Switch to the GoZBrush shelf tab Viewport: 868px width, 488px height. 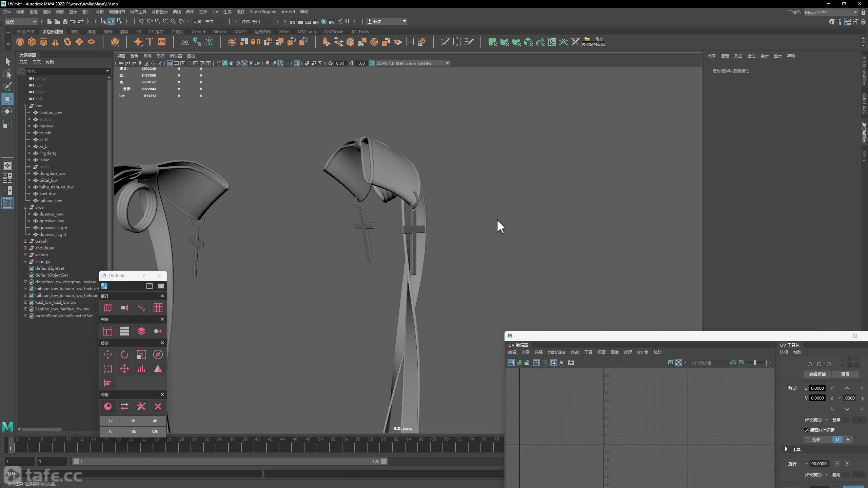tap(334, 32)
